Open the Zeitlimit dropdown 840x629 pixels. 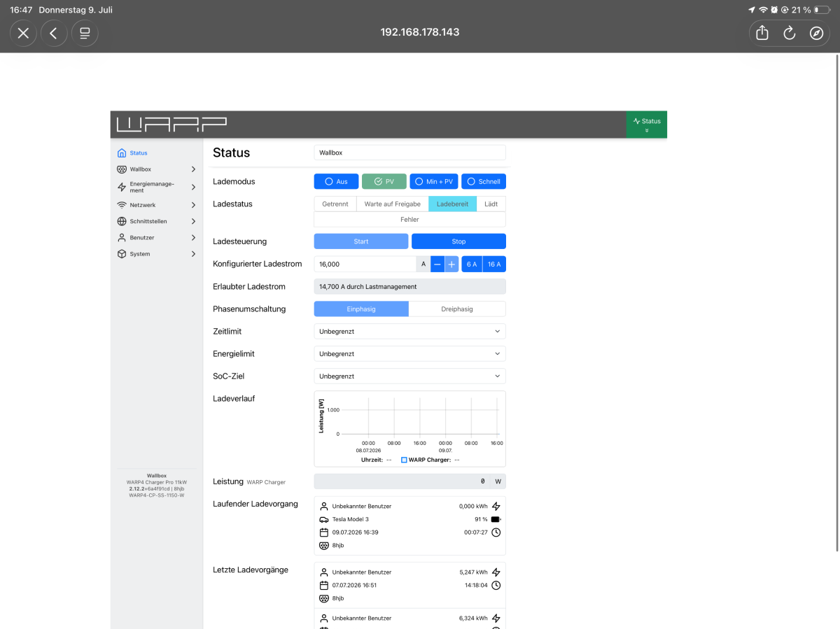409,331
